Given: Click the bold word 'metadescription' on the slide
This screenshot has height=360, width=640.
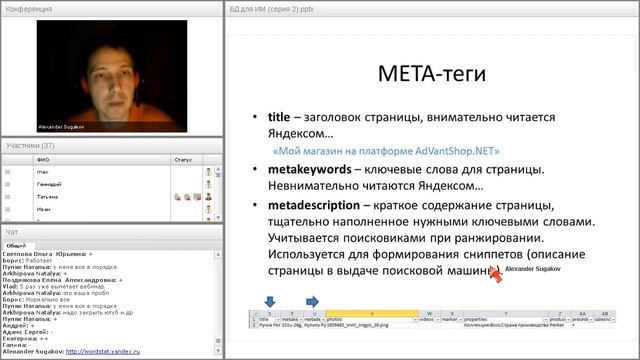Looking at the screenshot, I should click(x=314, y=205).
